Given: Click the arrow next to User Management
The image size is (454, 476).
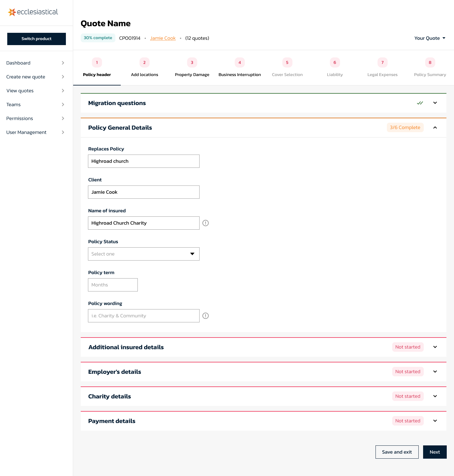Looking at the screenshot, I should [x=63, y=132].
